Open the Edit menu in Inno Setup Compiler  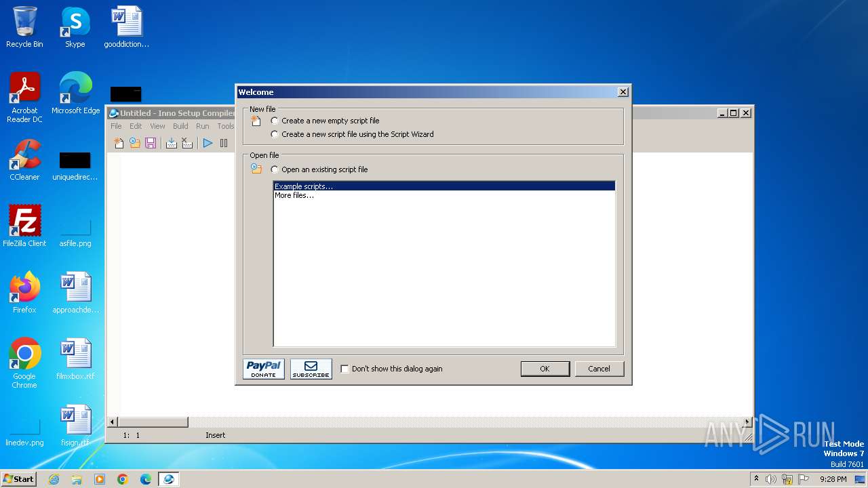tap(136, 126)
